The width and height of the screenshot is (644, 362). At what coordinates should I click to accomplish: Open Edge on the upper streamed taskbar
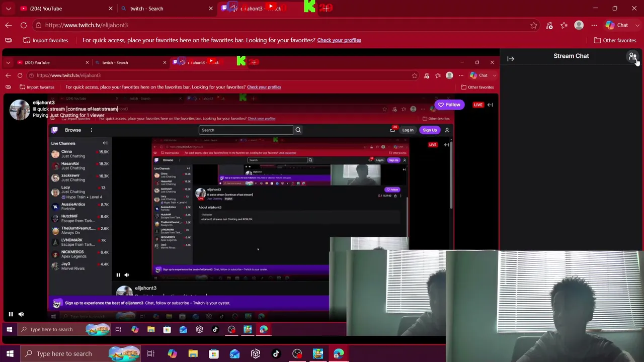[264, 330]
